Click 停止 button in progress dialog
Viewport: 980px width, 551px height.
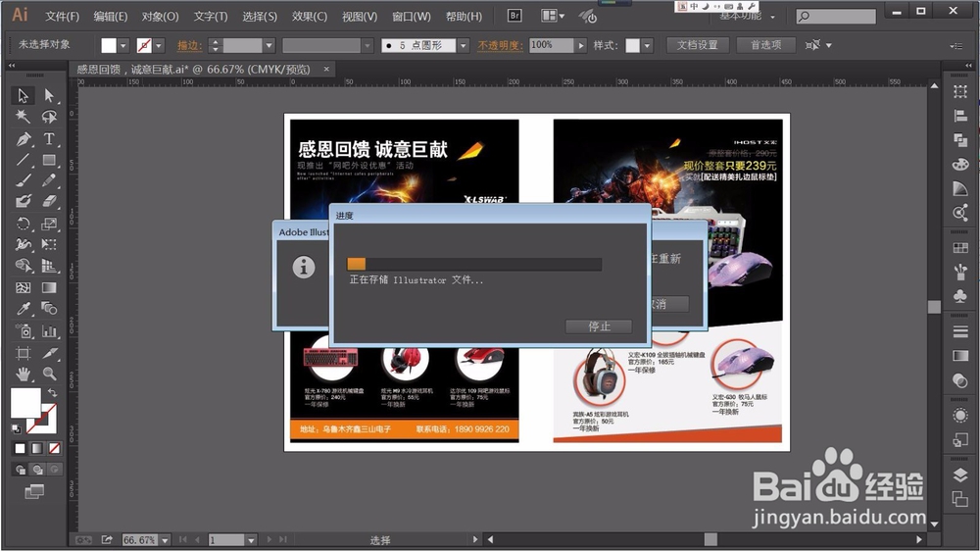pos(599,326)
